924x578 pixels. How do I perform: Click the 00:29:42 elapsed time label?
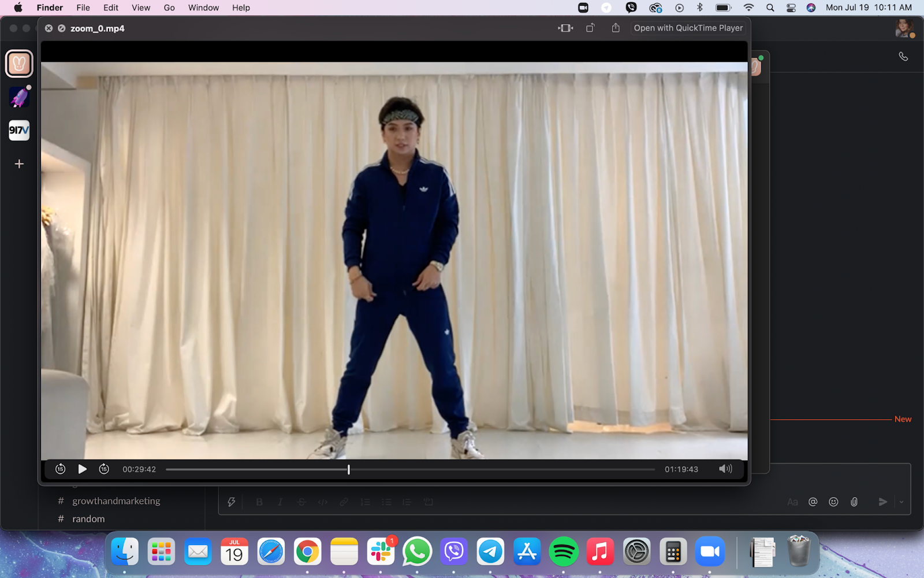(139, 469)
